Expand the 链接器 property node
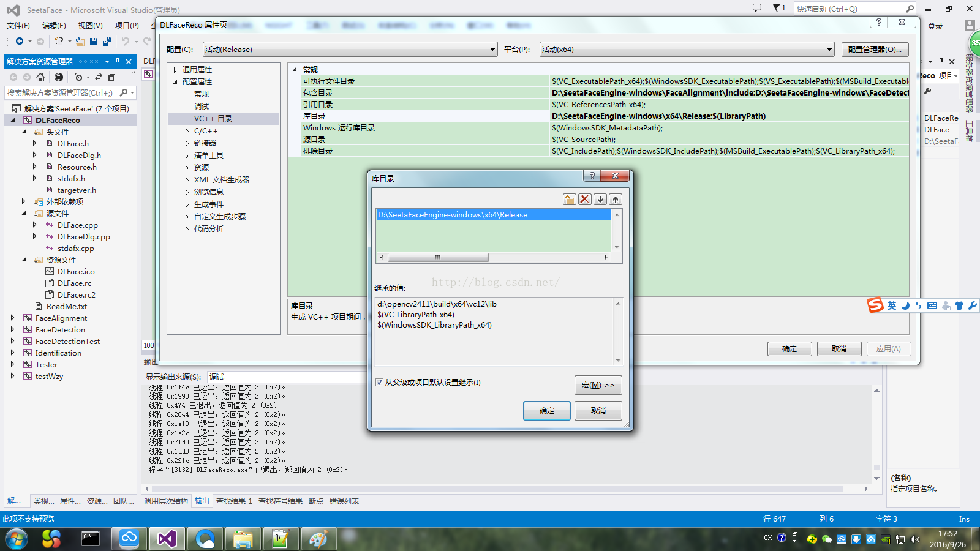Viewport: 980px width, 551px height. click(187, 143)
